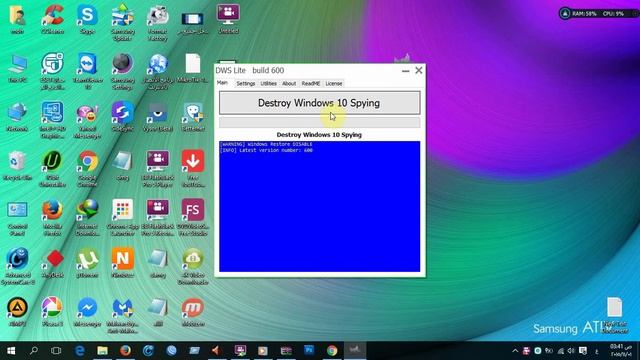Select the License tab in DWS Lite
640x360 pixels.
(333, 83)
